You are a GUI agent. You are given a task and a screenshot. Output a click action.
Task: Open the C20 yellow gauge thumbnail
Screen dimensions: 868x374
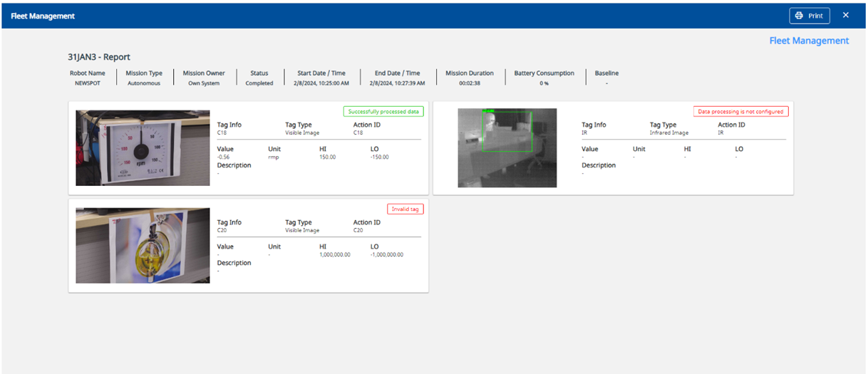143,245
